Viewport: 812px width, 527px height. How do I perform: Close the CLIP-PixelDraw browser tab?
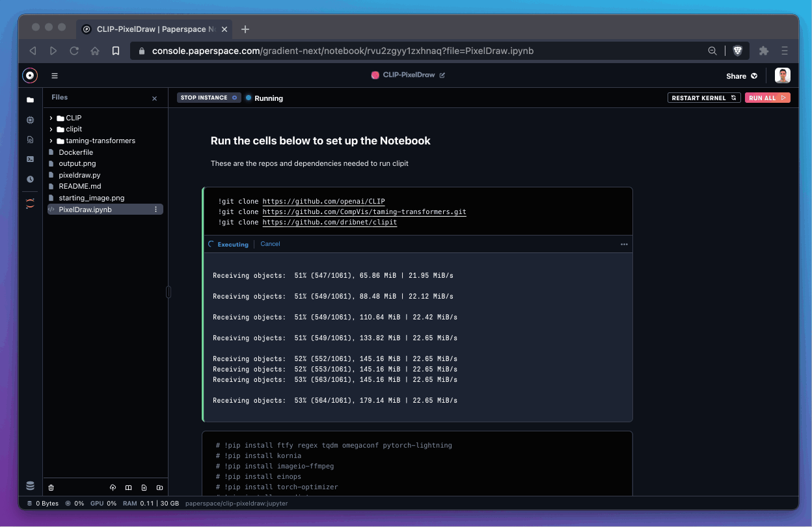pyautogui.click(x=225, y=29)
